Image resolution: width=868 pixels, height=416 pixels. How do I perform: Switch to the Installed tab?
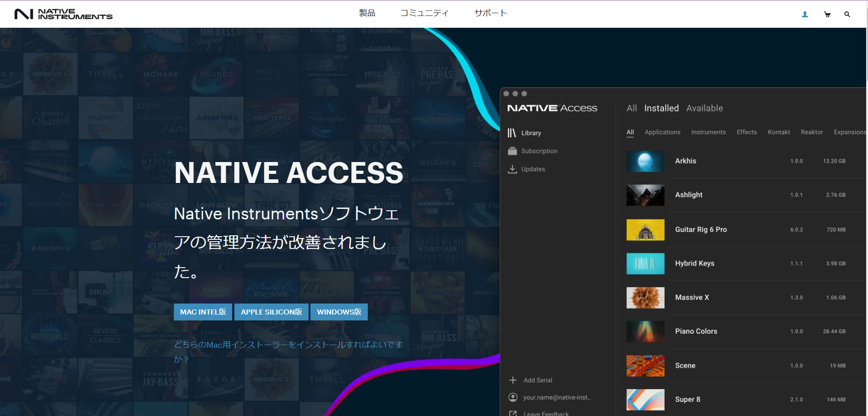tap(661, 108)
